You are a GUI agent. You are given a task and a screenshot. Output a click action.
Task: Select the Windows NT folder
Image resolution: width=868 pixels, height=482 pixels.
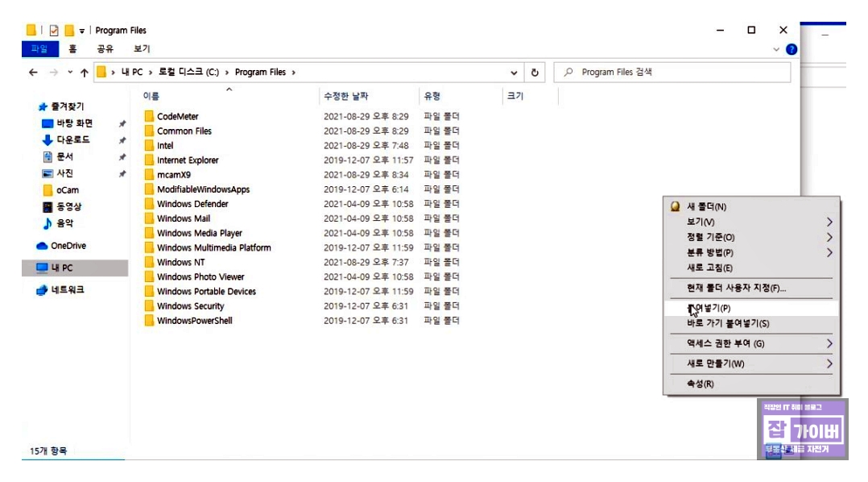point(180,262)
